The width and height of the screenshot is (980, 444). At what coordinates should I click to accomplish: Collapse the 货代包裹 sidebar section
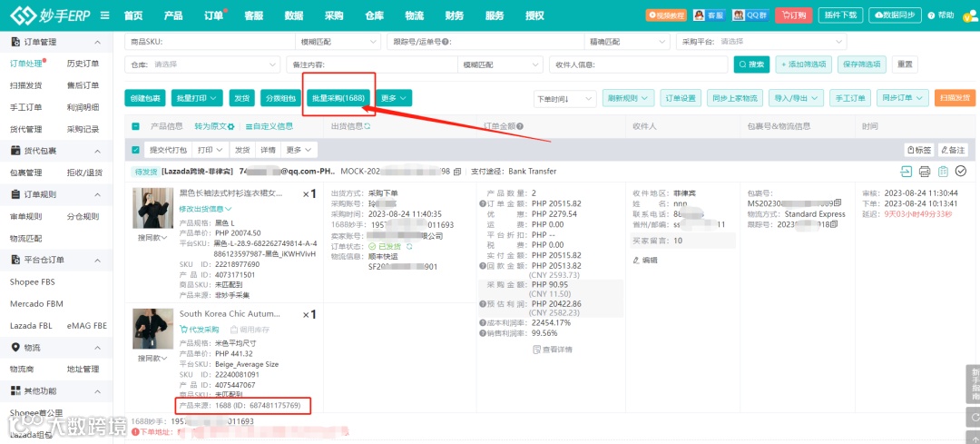[97, 152]
